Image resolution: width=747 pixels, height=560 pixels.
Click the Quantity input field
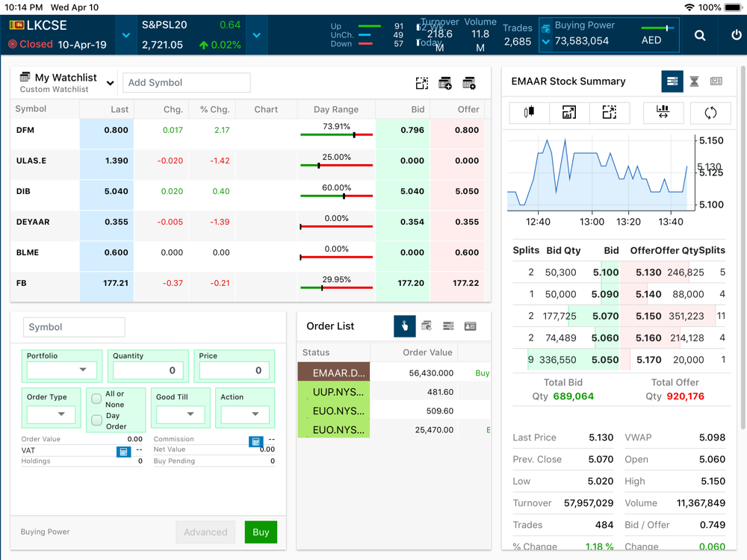click(148, 370)
